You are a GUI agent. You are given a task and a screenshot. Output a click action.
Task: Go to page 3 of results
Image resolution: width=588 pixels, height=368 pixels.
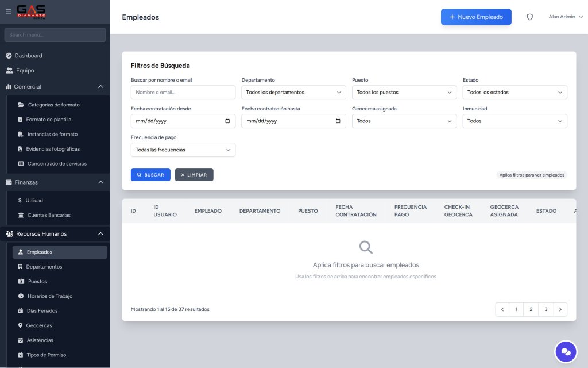[546, 309]
